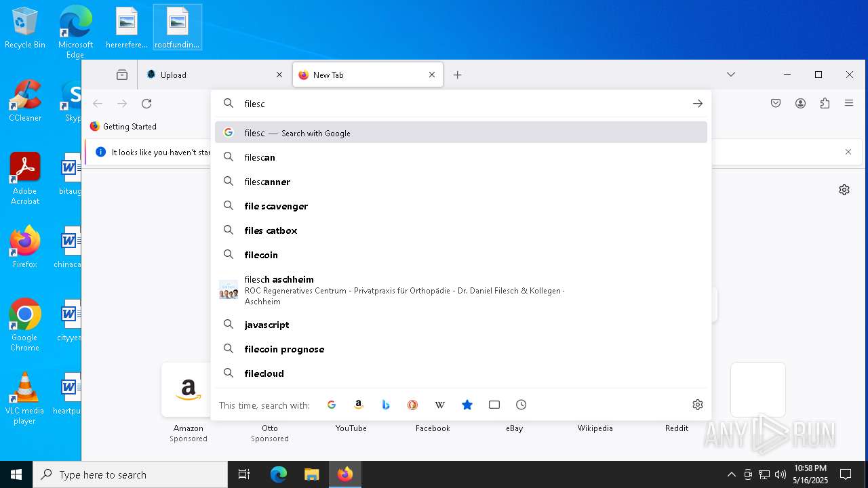Viewport: 868px width, 488px height.
Task: Open the taskbar clock showing 10:58 PM
Action: point(810,474)
